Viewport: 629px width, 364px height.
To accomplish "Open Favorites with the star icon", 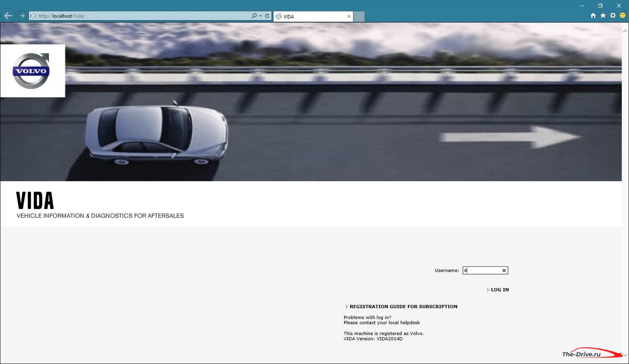I will click(x=603, y=16).
